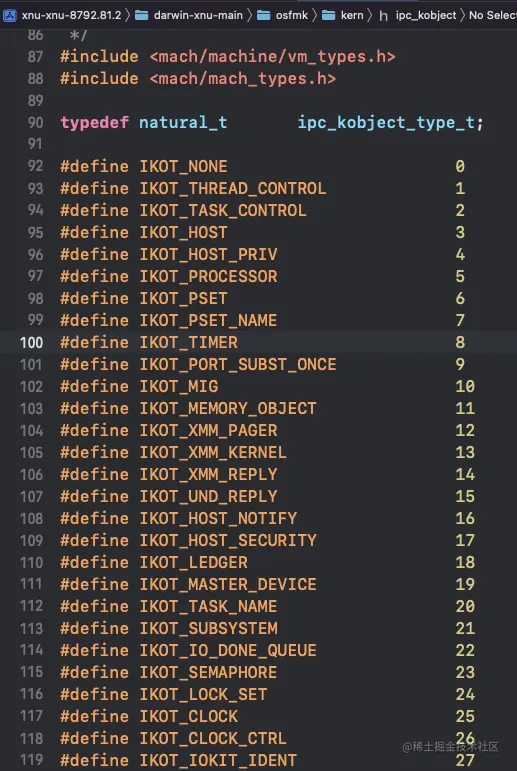517x771 pixels.
Task: Click IKOT_HOST_SECURITY macro name
Action: click(228, 540)
